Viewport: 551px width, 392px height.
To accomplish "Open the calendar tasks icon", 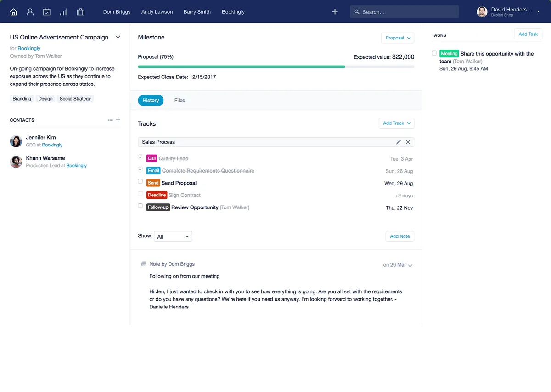I will [47, 12].
